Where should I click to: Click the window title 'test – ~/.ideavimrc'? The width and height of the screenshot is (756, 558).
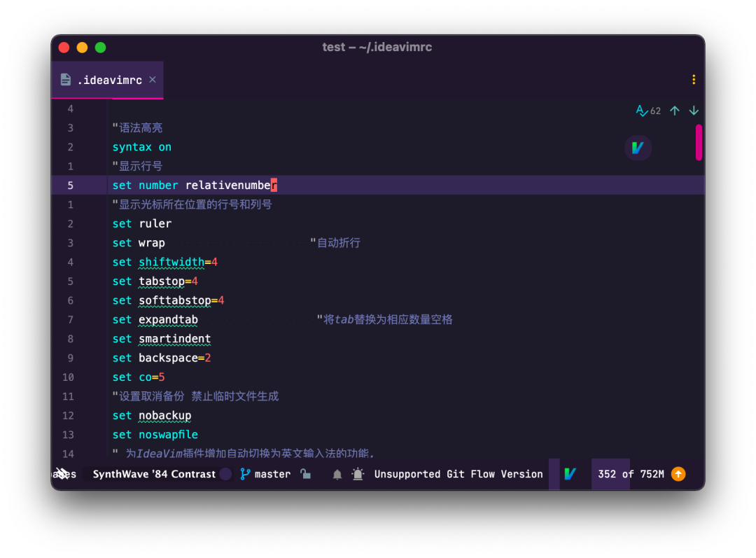(x=377, y=48)
